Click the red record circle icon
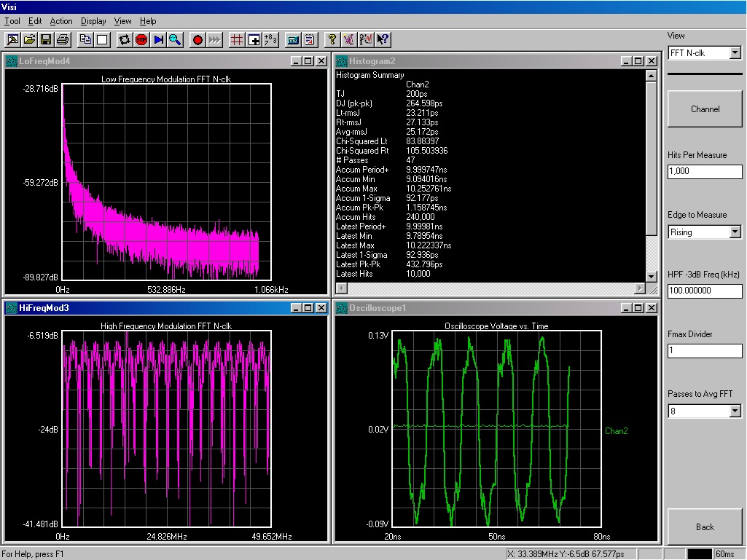Image resolution: width=747 pixels, height=560 pixels. click(x=197, y=39)
